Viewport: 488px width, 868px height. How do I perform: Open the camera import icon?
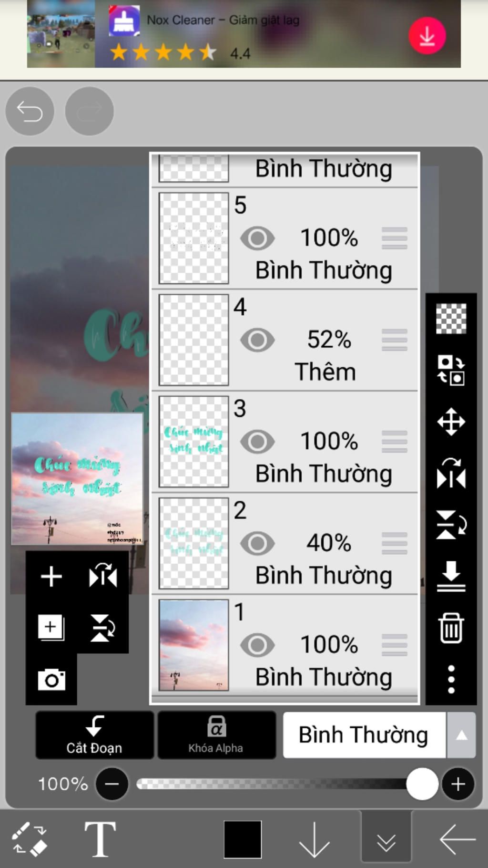click(x=51, y=680)
